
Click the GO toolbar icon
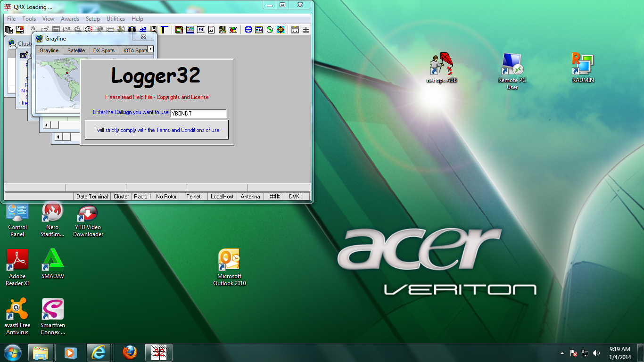tap(281, 30)
